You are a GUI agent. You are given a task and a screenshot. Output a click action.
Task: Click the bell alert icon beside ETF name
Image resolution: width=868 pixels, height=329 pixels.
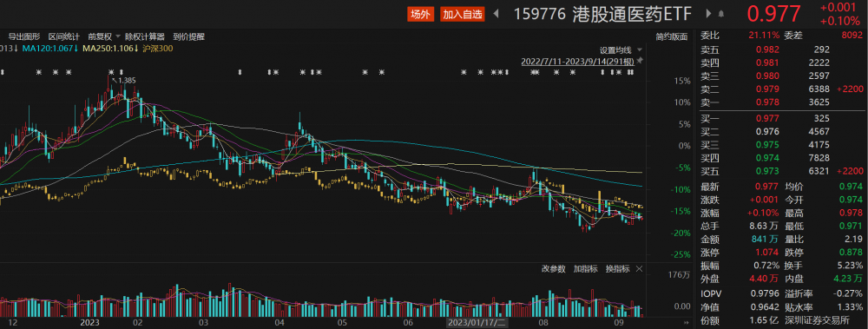point(720,14)
